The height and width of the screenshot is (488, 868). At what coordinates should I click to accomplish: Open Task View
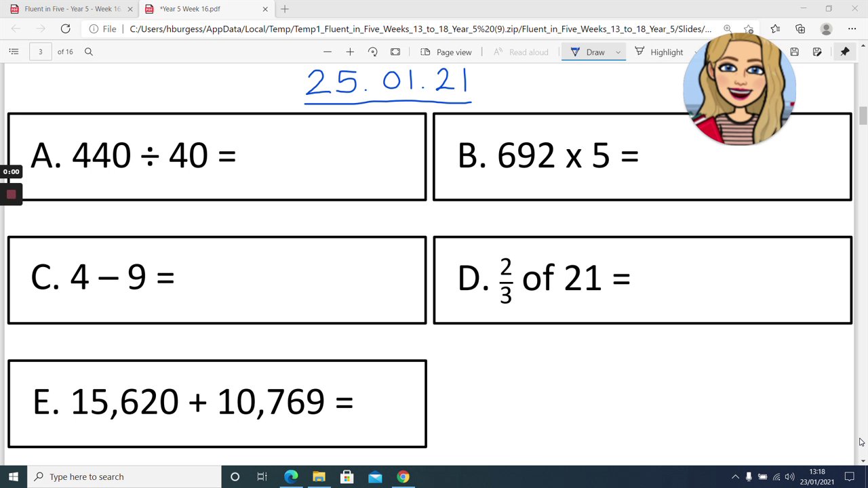(262, 477)
